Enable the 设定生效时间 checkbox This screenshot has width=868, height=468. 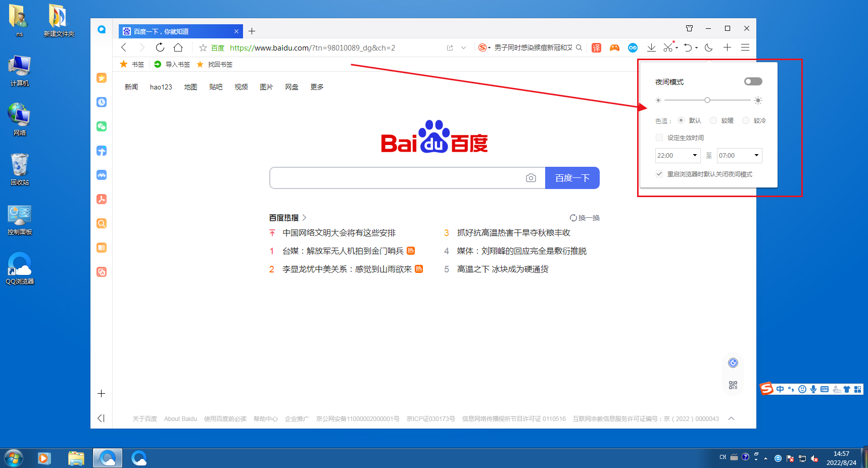click(x=659, y=137)
